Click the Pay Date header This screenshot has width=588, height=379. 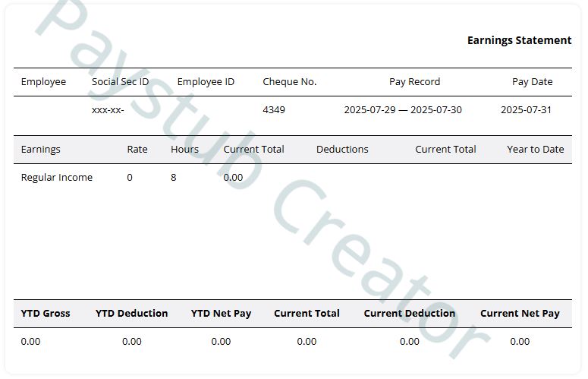tap(532, 82)
